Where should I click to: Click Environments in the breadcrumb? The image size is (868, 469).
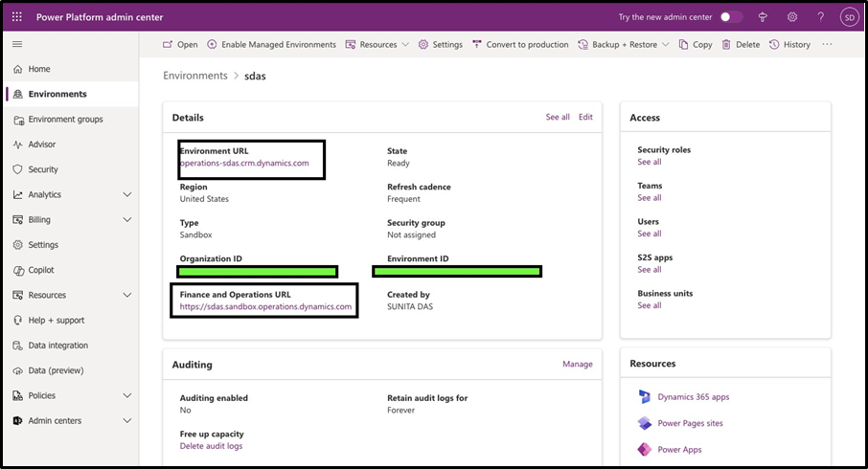pyautogui.click(x=195, y=76)
